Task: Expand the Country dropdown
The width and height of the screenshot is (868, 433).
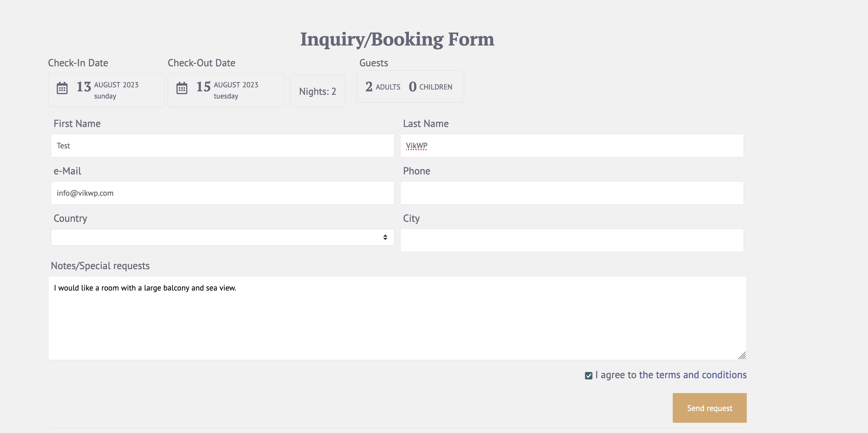Action: click(223, 237)
